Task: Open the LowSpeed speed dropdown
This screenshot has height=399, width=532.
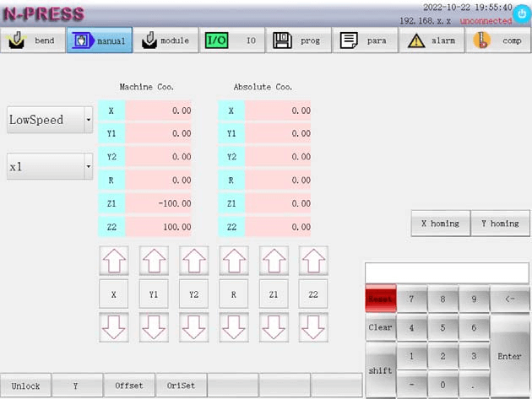Action: 50,120
